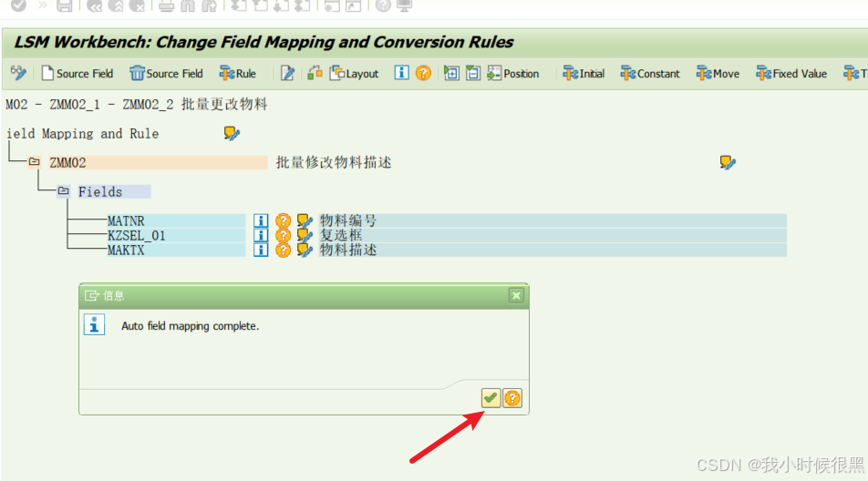This screenshot has width=868, height=481.
Task: Click the pencil edit icon in toolbar
Action: [x=287, y=73]
